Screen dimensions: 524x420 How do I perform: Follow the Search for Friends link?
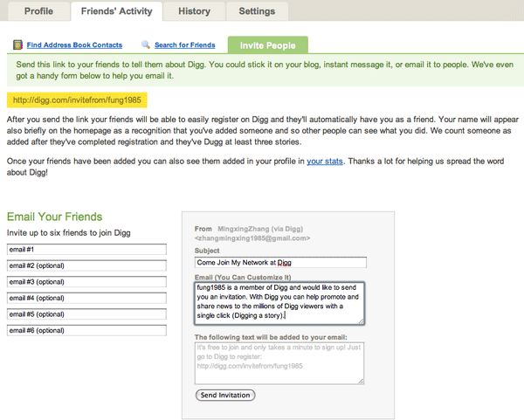[x=185, y=45]
